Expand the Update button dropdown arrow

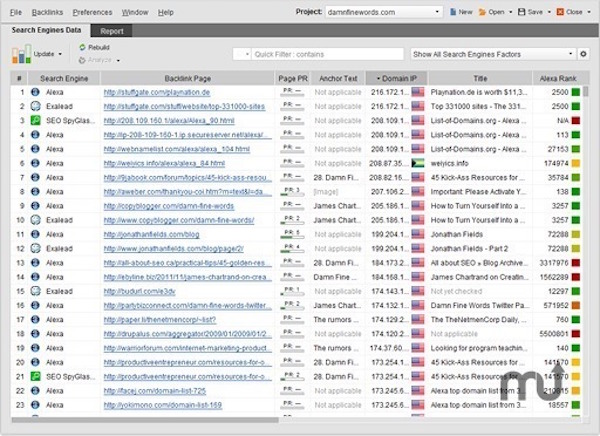pyautogui.click(x=60, y=54)
